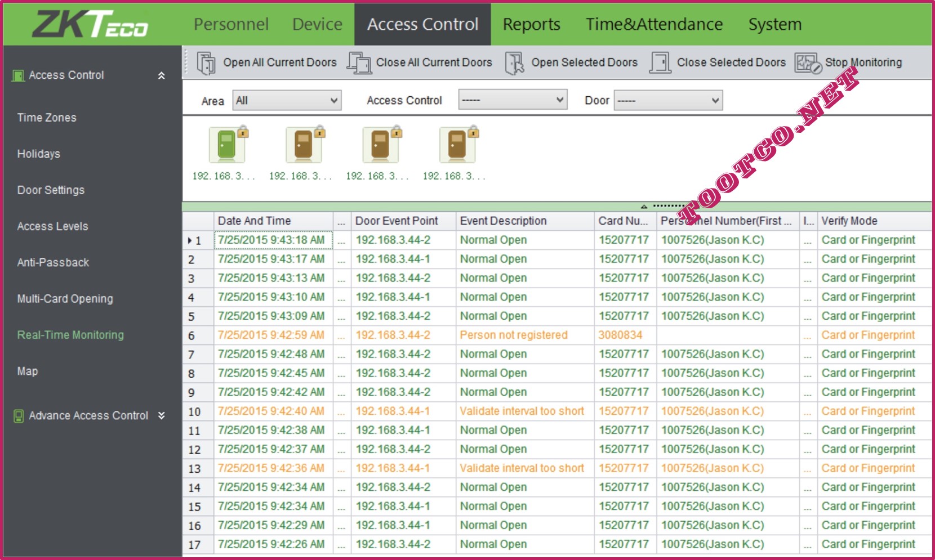Open the Door filter dropdown
The image size is (935, 560).
(667, 101)
